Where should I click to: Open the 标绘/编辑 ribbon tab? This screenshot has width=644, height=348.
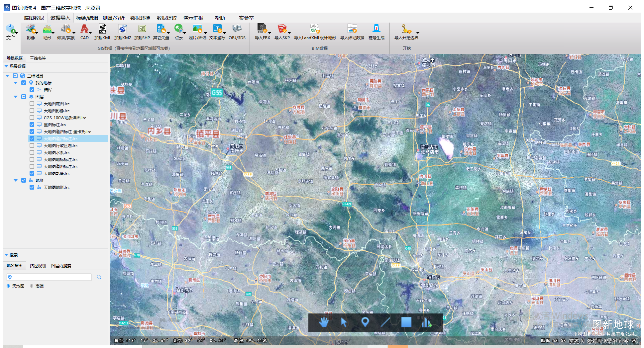pyautogui.click(x=87, y=18)
